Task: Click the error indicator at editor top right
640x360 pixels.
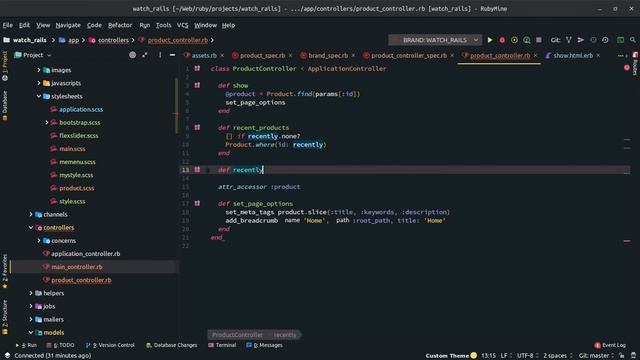Action: tap(627, 68)
